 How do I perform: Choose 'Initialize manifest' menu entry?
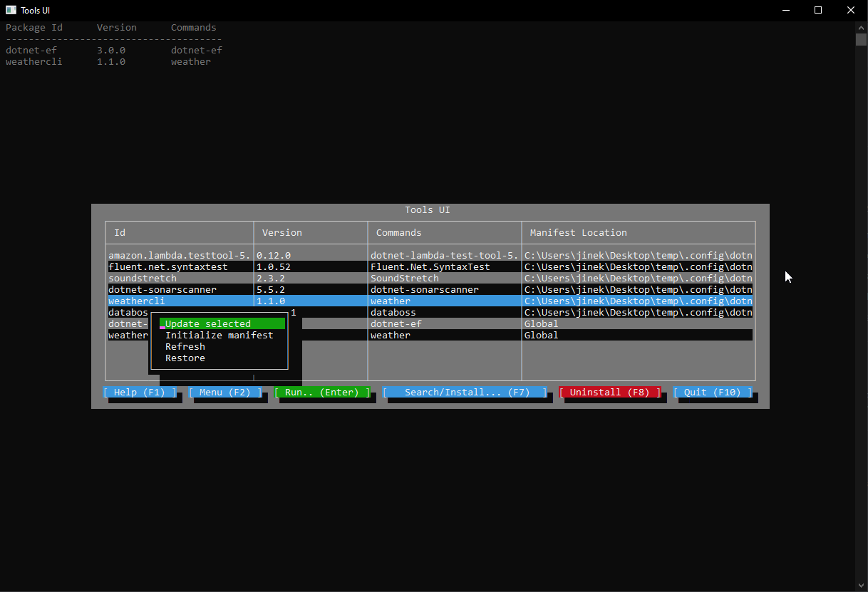pyautogui.click(x=219, y=335)
